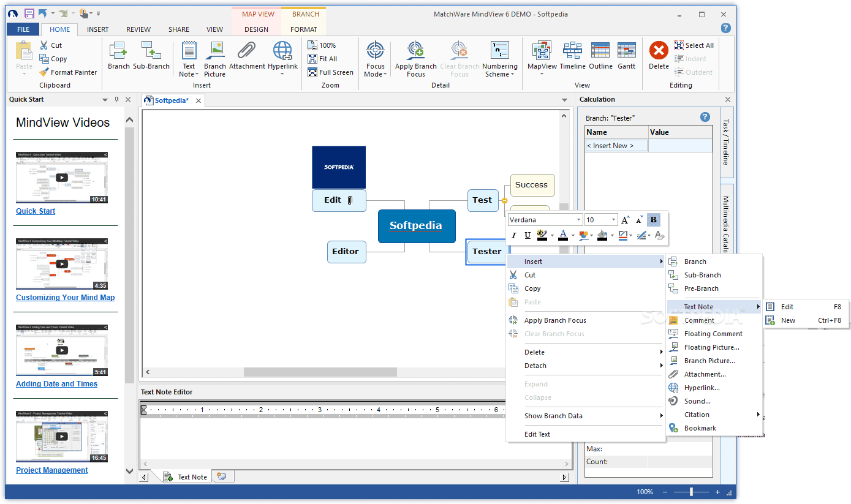The image size is (851, 504).
Task: Select New text note submenu item
Action: 806,320
